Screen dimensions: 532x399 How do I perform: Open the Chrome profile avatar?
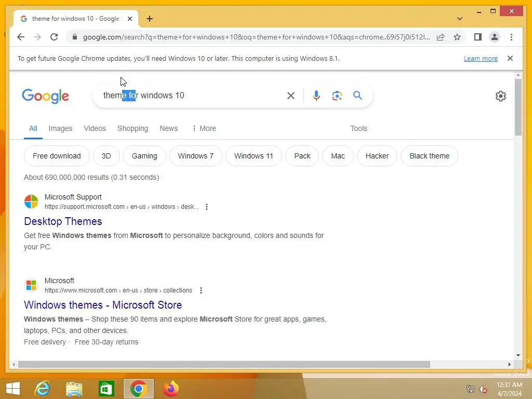pos(495,37)
